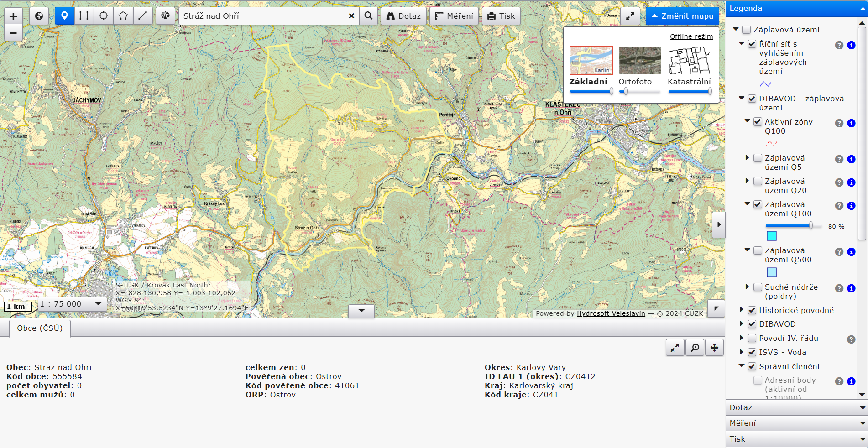Select the circle selection tool
The height and width of the screenshot is (448, 868).
pos(104,16)
